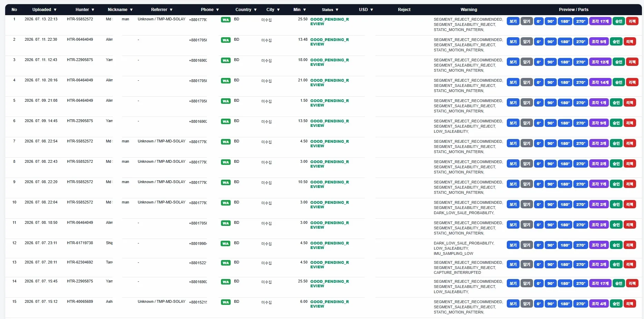
Task: Reject (리젝) the upload in row 1
Action: point(632,21)
